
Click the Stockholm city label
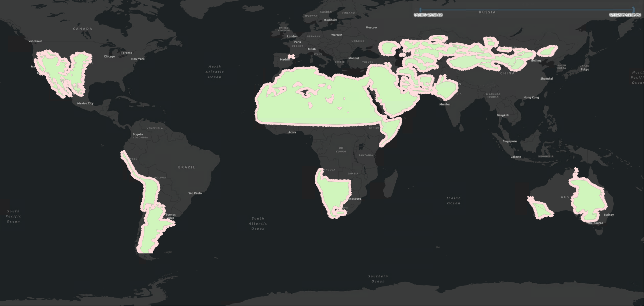pos(330,20)
